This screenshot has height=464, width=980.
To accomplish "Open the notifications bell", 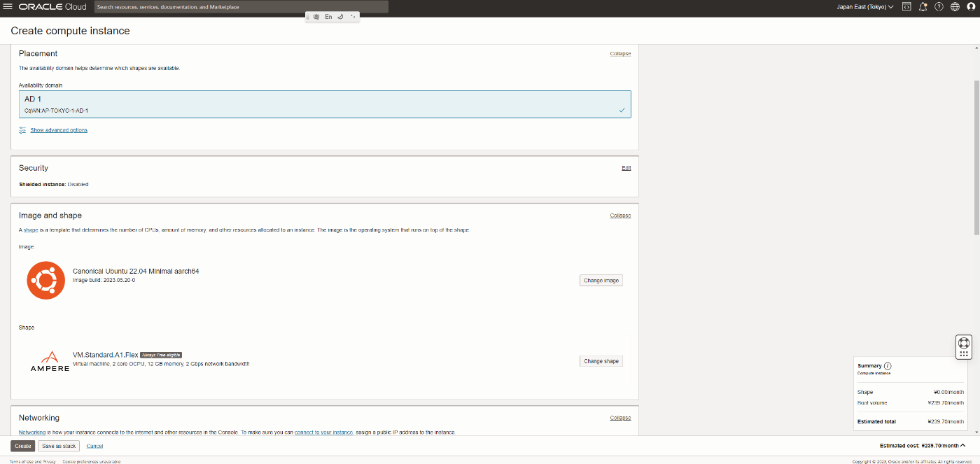I will click(x=923, y=6).
